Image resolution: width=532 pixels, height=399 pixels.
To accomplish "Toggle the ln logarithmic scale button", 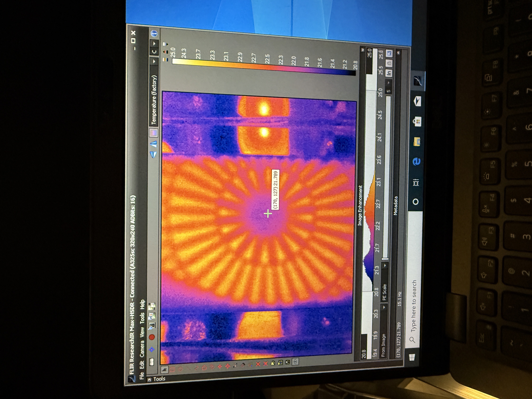I will point(389,73).
